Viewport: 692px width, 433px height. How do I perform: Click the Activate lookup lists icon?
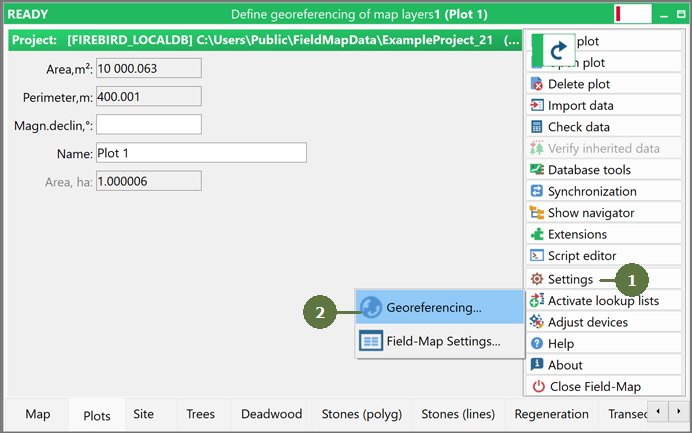coord(537,300)
